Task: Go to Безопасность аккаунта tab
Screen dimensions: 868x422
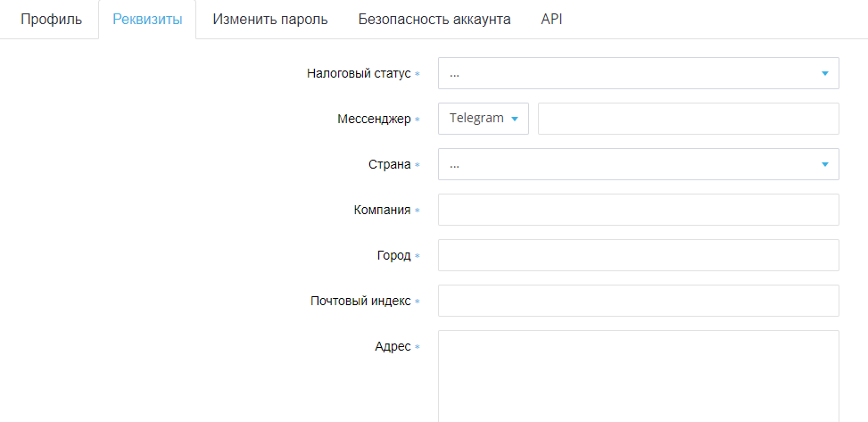Action: 434,20
